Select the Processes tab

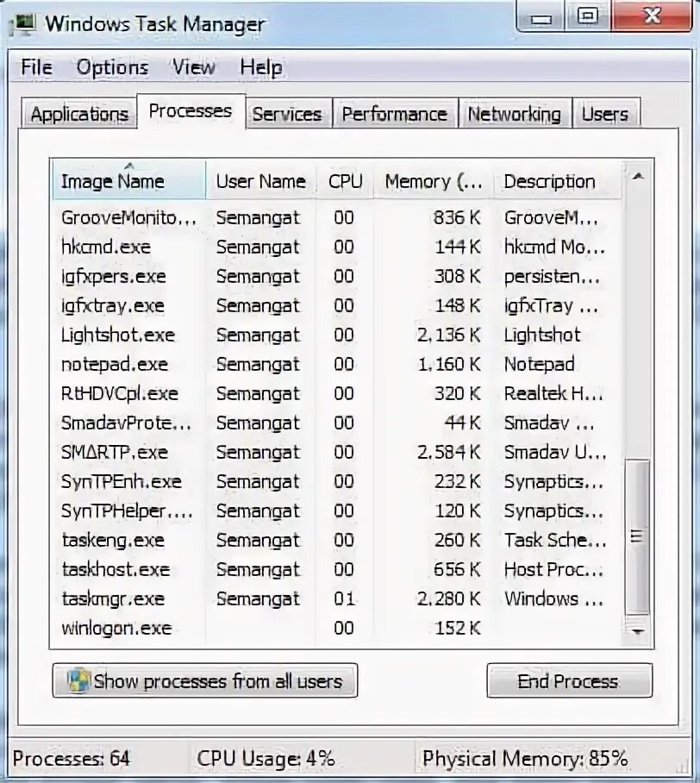191,111
